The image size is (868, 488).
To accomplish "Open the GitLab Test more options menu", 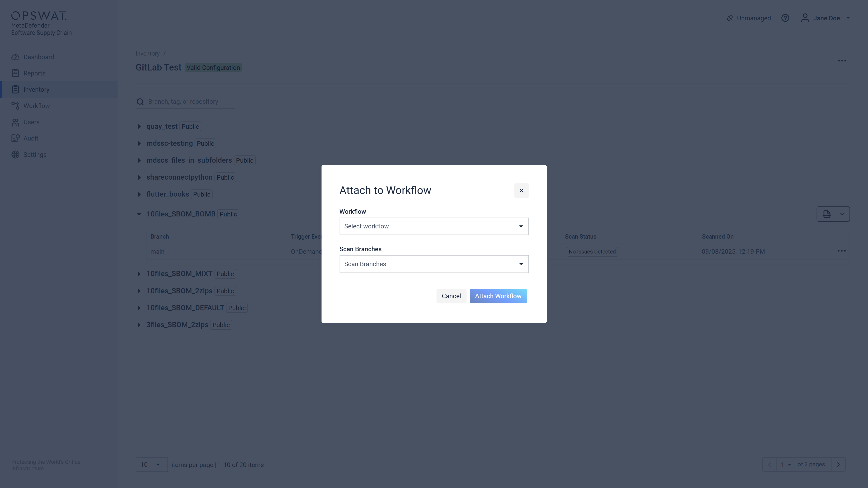I will tap(842, 61).
